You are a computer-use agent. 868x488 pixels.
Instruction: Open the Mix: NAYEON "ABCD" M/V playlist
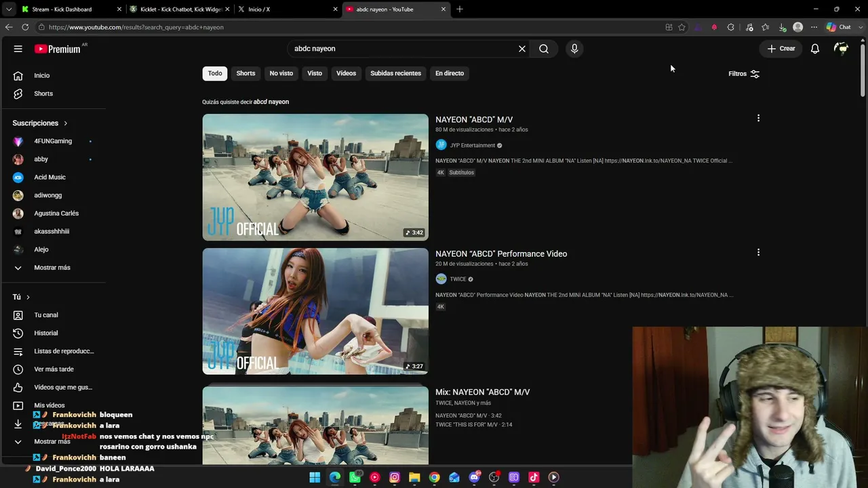(x=483, y=392)
